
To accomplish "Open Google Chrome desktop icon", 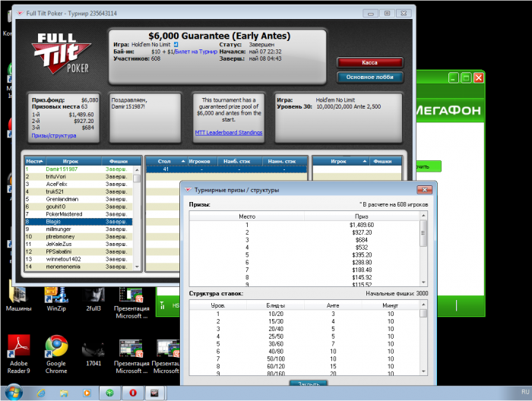I will point(56,355).
